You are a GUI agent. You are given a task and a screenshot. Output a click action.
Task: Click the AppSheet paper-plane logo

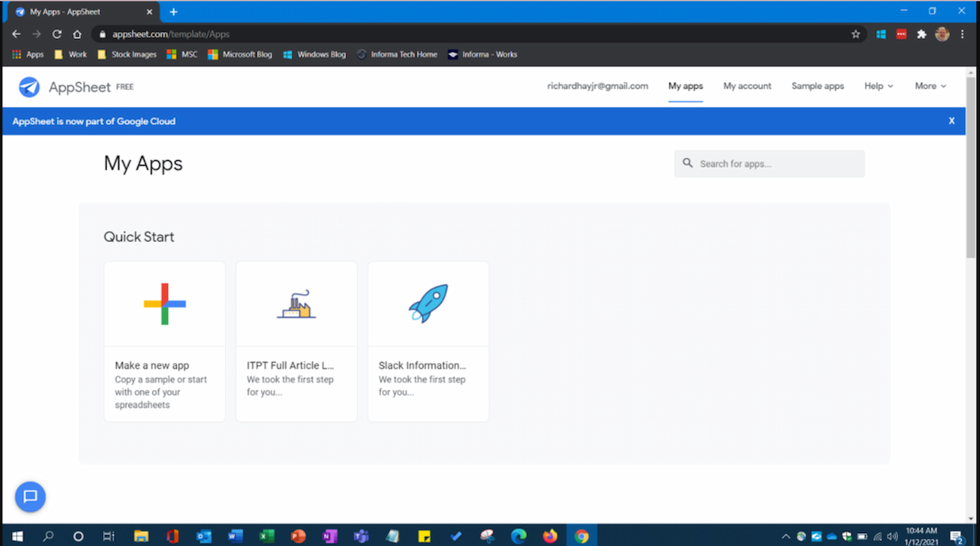[29, 87]
